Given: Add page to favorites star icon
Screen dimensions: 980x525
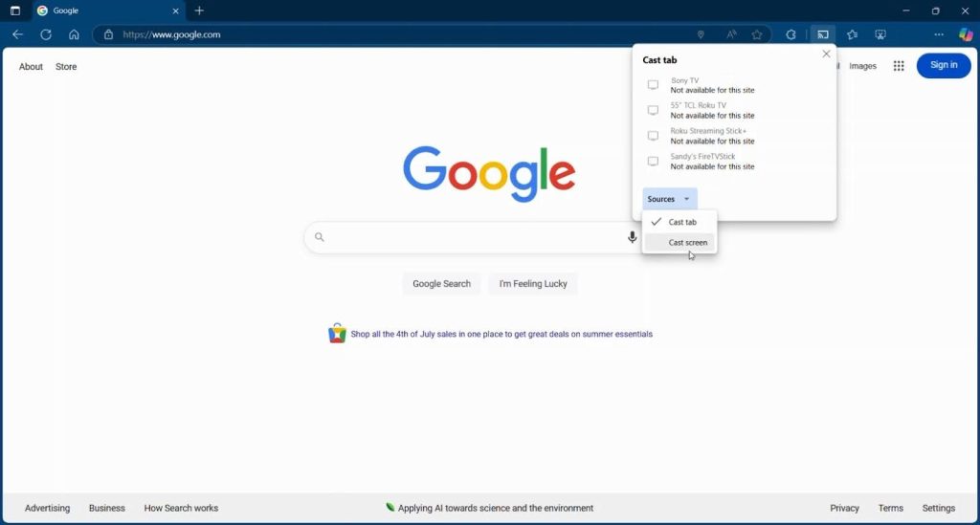Looking at the screenshot, I should [x=757, y=34].
